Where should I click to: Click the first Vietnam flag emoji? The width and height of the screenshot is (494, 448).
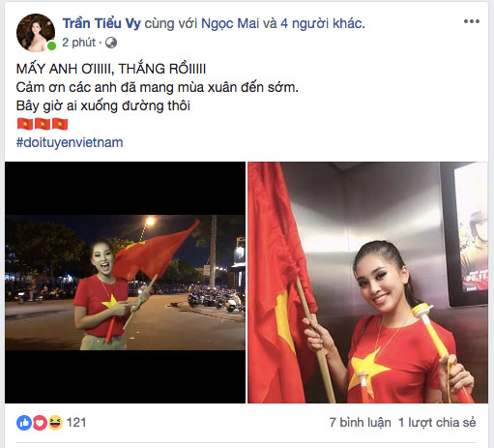click(x=25, y=124)
